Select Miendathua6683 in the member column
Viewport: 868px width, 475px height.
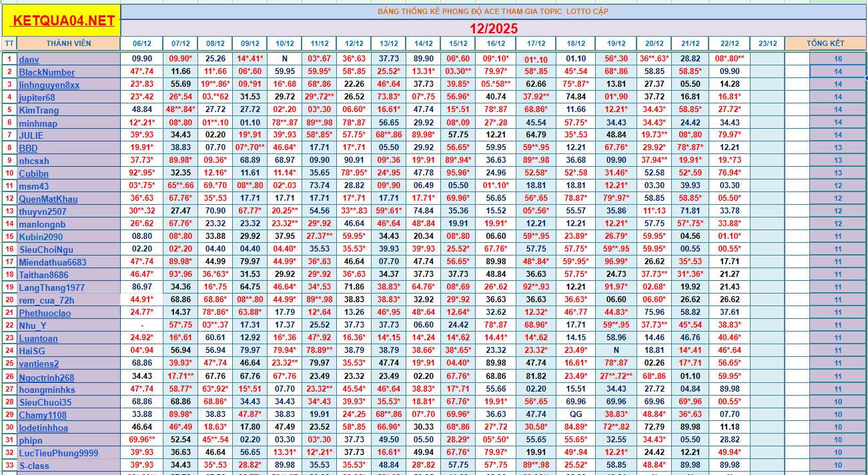pos(53,262)
